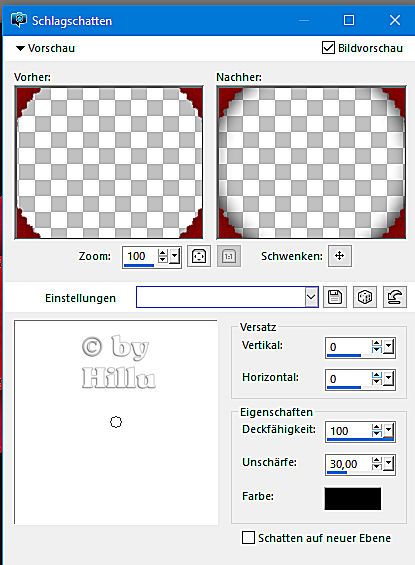Close the Schlagschatten dialog
Viewport: 415px width, 565px height.
(395, 20)
